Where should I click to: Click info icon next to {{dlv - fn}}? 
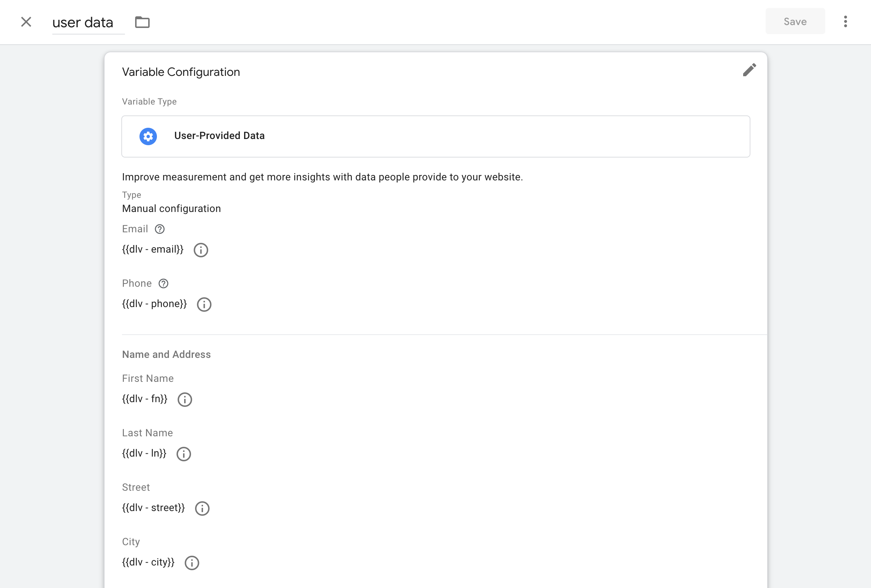pyautogui.click(x=185, y=399)
